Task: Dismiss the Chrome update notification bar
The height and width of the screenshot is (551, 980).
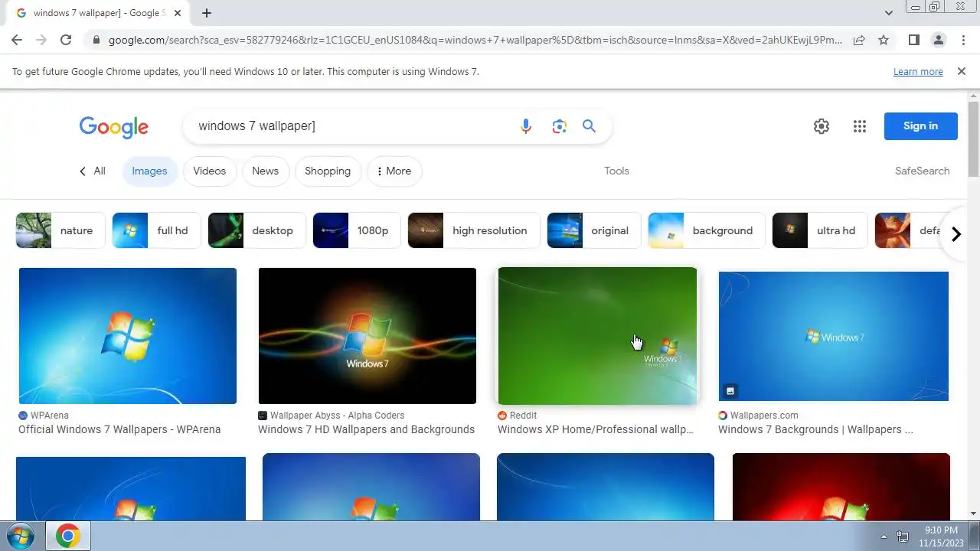Action: coord(961,71)
